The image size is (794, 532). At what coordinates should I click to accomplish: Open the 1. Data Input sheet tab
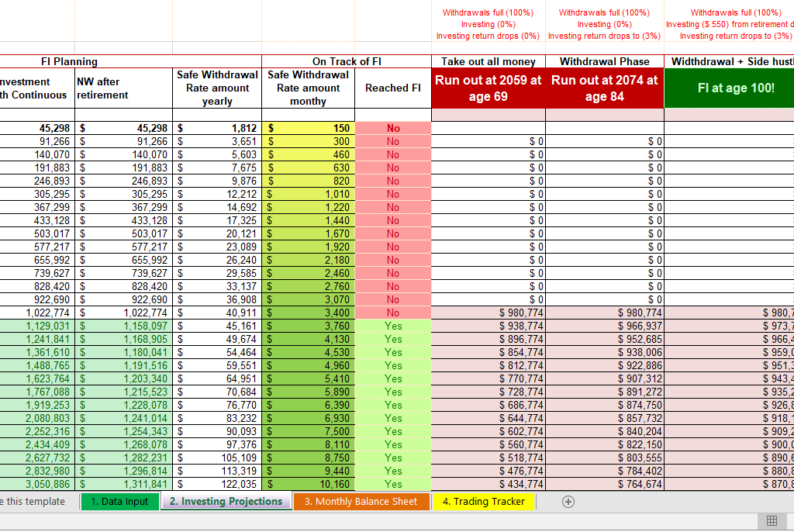coord(119,502)
